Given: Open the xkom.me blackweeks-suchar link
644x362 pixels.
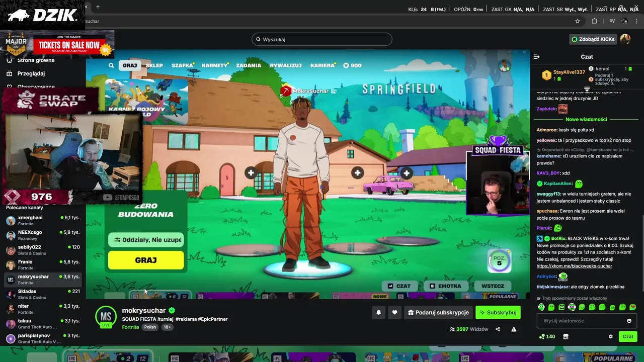Looking at the screenshot, I should (x=574, y=266).
